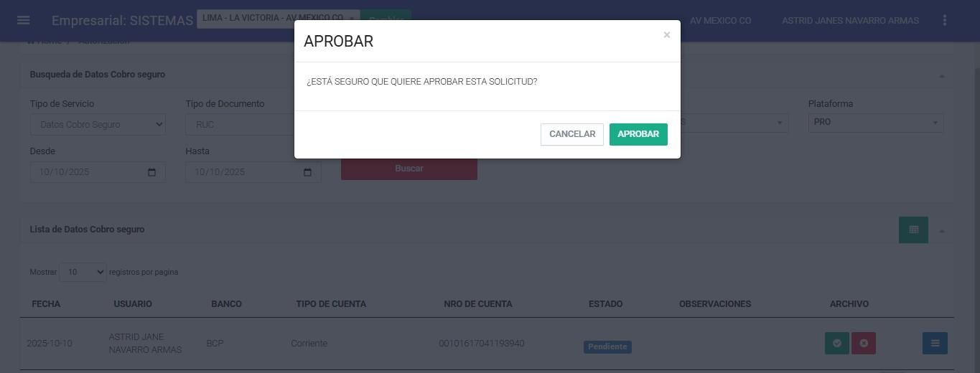Confirm with the green APROBAR button
Image resolution: width=980 pixels, height=373 pixels.
pyautogui.click(x=638, y=134)
